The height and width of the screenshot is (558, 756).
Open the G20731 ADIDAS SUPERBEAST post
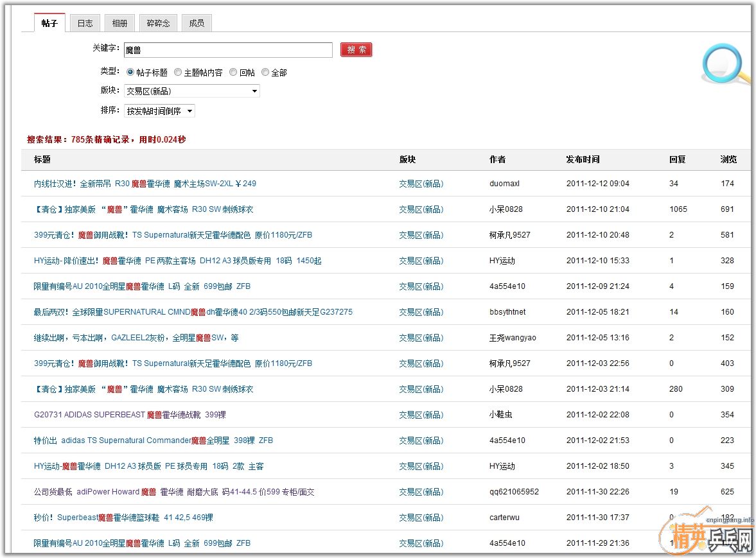pos(130,415)
